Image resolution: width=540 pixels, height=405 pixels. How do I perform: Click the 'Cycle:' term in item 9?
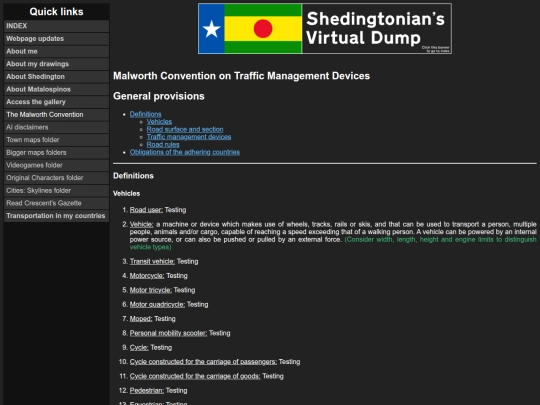click(139, 347)
